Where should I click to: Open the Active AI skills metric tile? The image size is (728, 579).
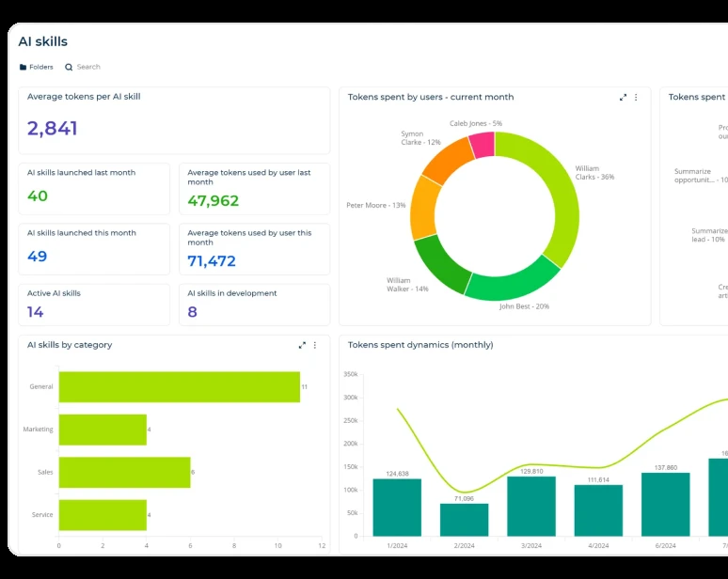pos(94,305)
